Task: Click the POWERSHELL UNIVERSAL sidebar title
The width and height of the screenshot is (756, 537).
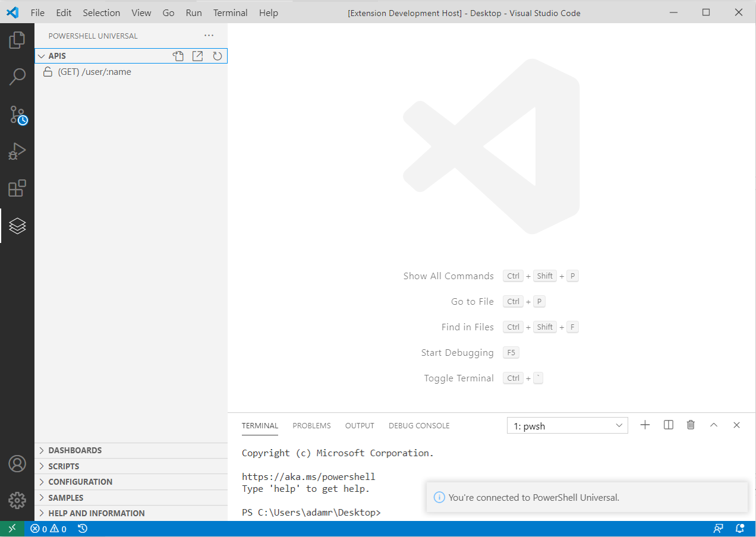Action: coord(93,36)
